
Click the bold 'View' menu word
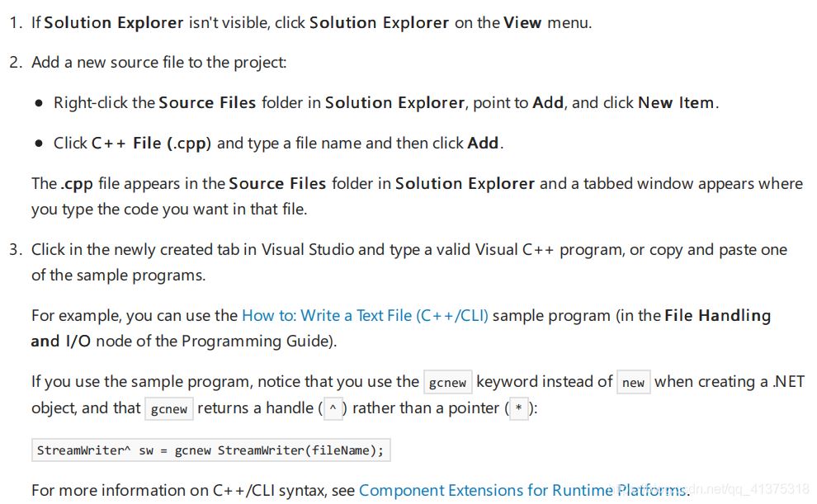tap(522, 22)
